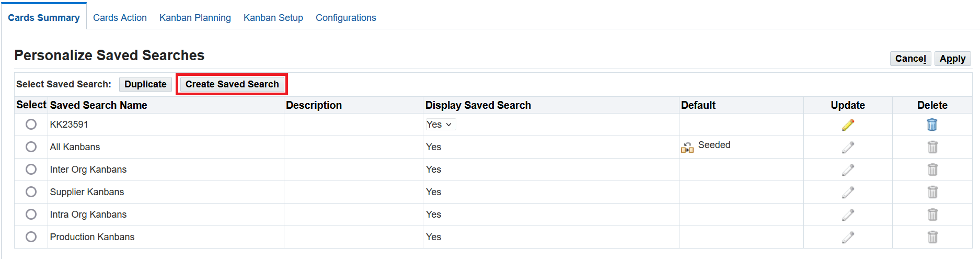
Task: Click the Create Saved Search button
Action: 232,84
